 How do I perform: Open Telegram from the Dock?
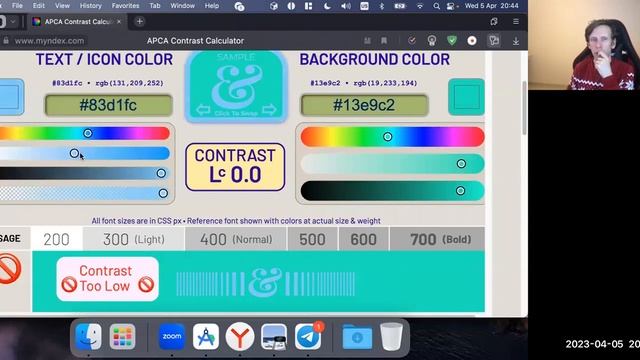tap(308, 337)
